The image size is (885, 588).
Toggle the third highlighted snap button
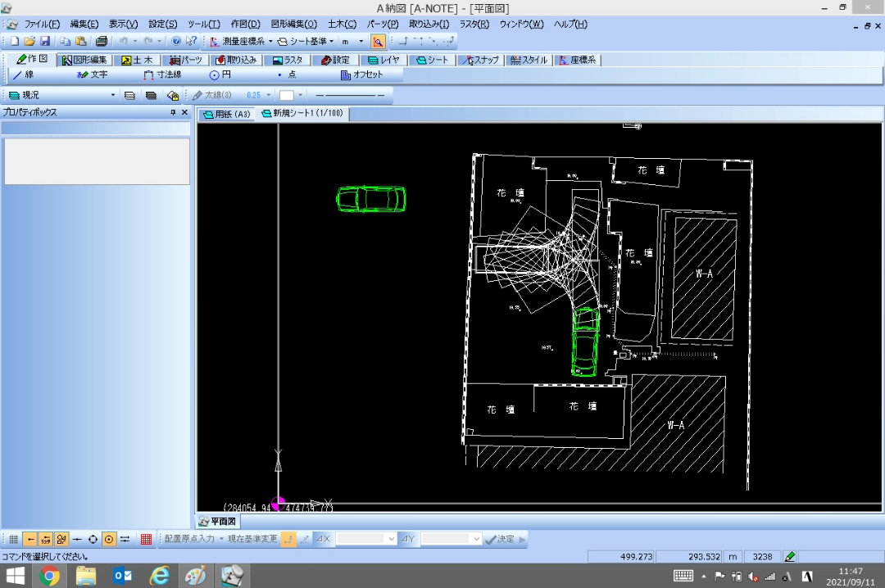click(61, 540)
